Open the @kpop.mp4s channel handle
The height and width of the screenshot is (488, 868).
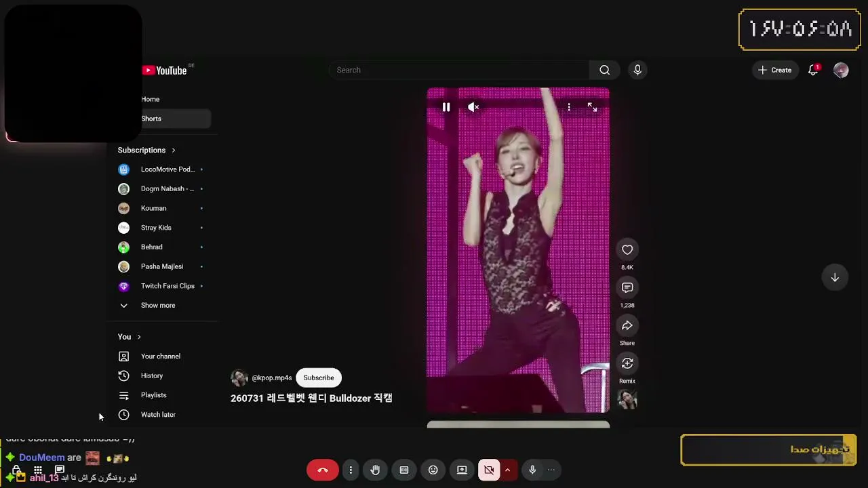pos(272,378)
